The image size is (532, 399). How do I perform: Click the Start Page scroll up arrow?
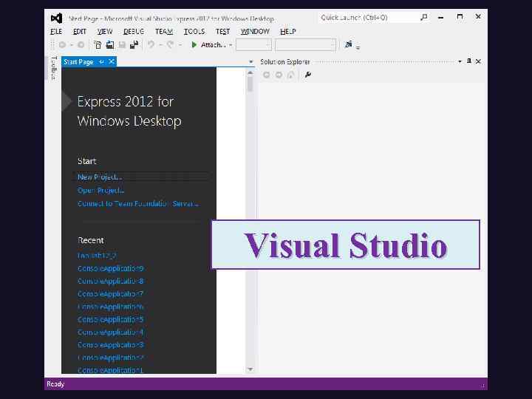(250, 72)
